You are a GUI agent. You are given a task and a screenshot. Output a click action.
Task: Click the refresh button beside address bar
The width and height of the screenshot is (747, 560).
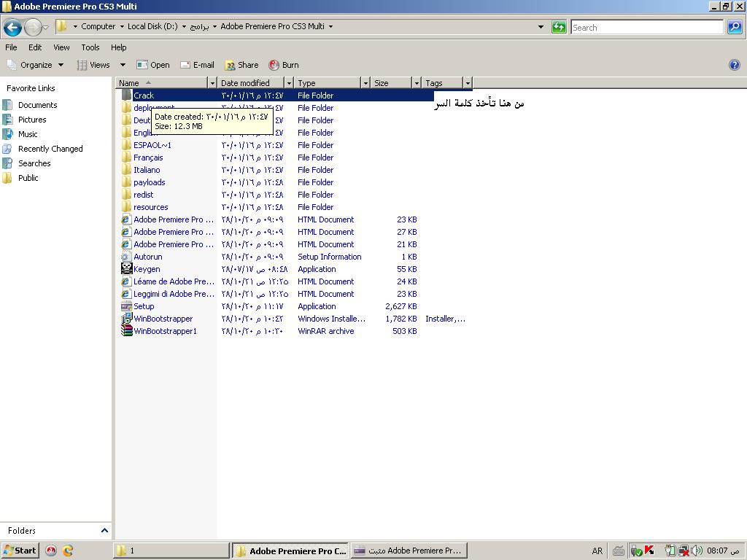[559, 27]
